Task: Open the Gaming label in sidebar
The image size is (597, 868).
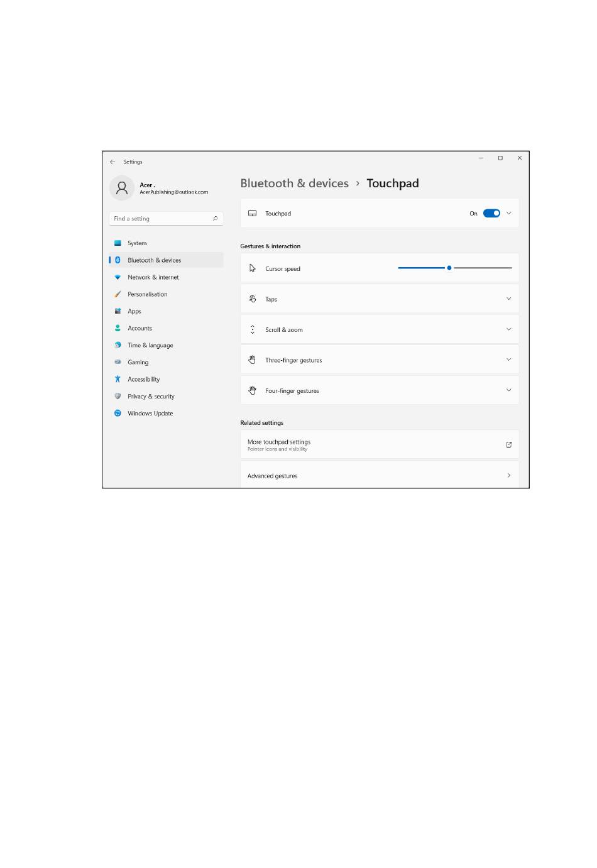Action: click(138, 363)
